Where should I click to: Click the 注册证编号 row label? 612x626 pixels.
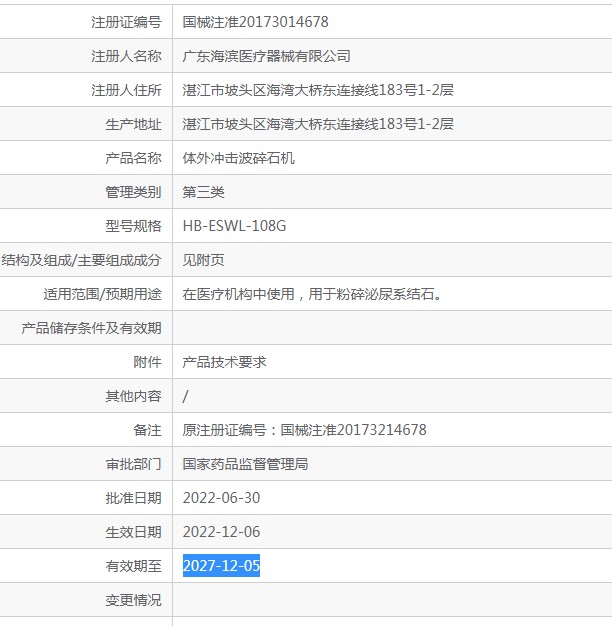click(x=126, y=21)
